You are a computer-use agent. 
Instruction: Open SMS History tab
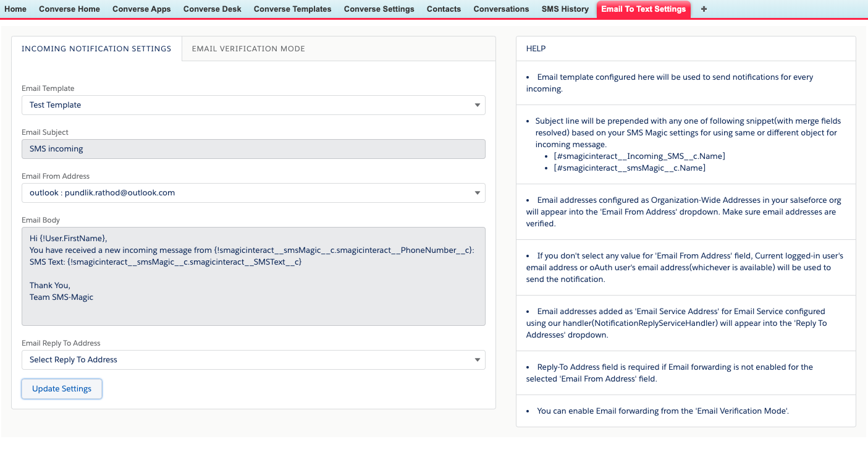click(x=565, y=9)
